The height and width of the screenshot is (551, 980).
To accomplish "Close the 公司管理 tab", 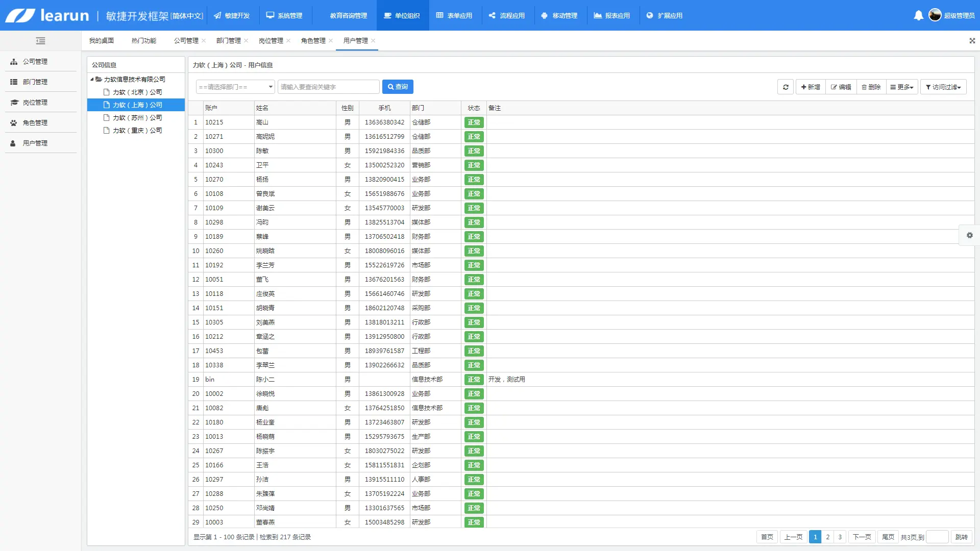I will coord(204,41).
